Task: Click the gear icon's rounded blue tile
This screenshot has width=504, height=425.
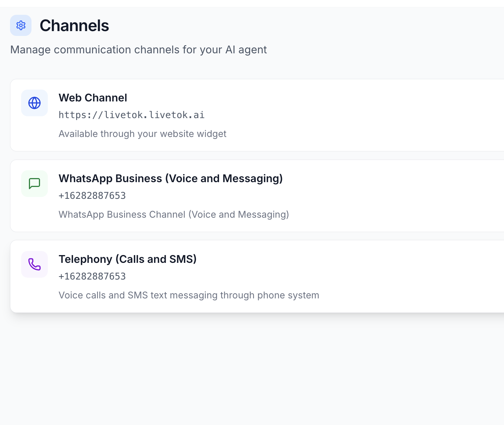Action: [x=21, y=26]
